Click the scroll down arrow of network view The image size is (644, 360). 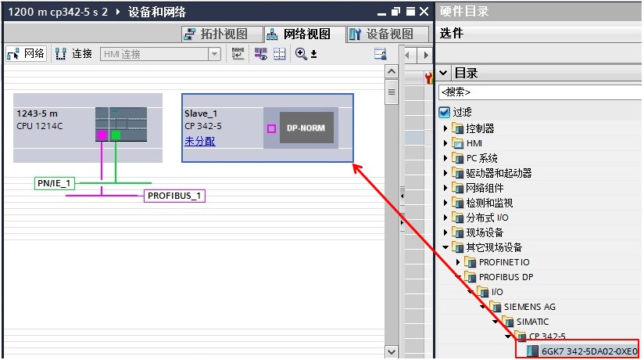click(392, 352)
